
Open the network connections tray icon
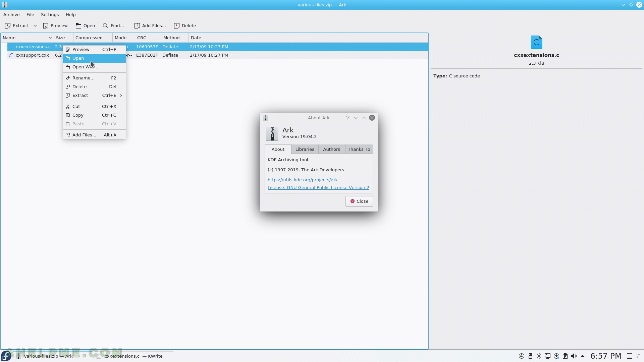pyautogui.click(x=548, y=356)
